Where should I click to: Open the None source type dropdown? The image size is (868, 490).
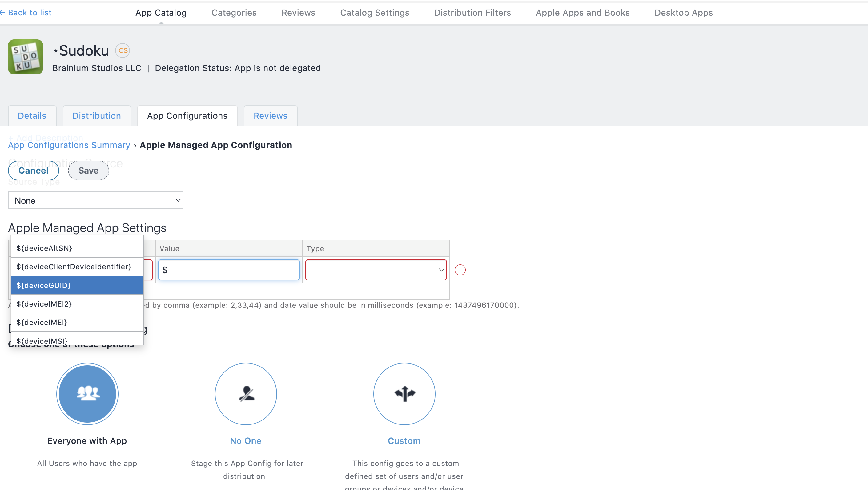tap(96, 200)
